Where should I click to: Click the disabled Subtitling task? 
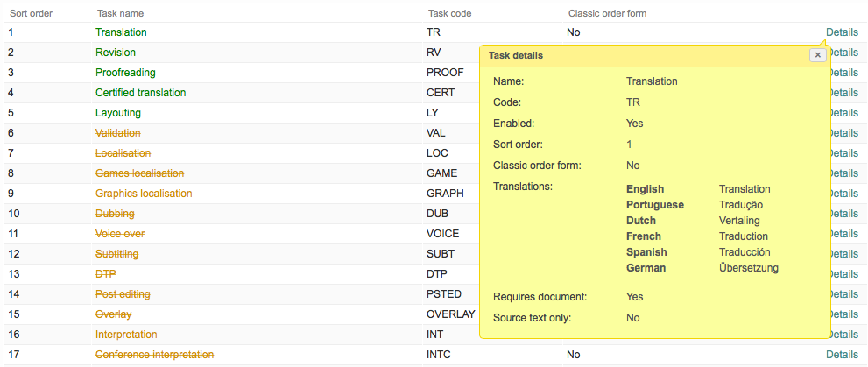tap(116, 254)
